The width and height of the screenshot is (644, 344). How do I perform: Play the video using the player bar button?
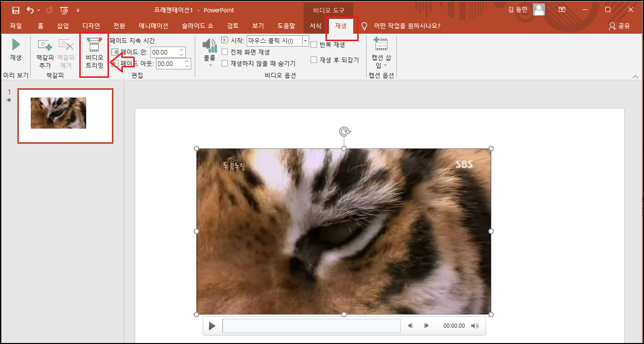click(x=213, y=326)
